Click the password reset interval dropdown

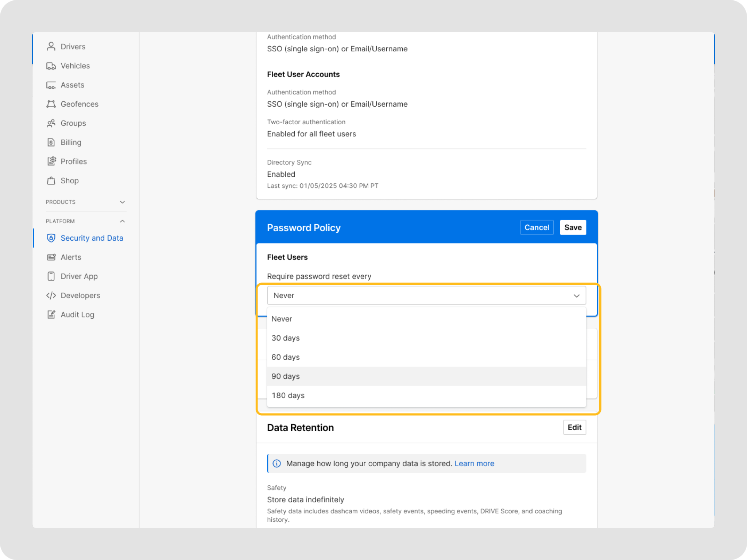point(426,295)
